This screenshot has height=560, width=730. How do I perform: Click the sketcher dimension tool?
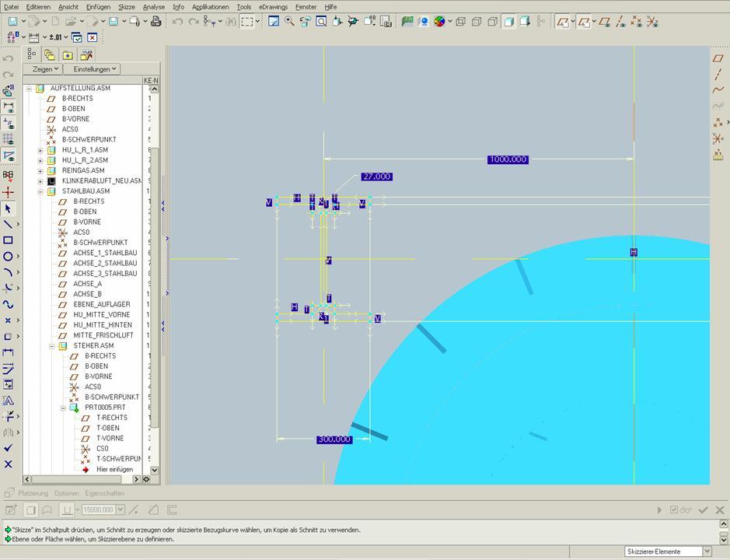(8, 352)
